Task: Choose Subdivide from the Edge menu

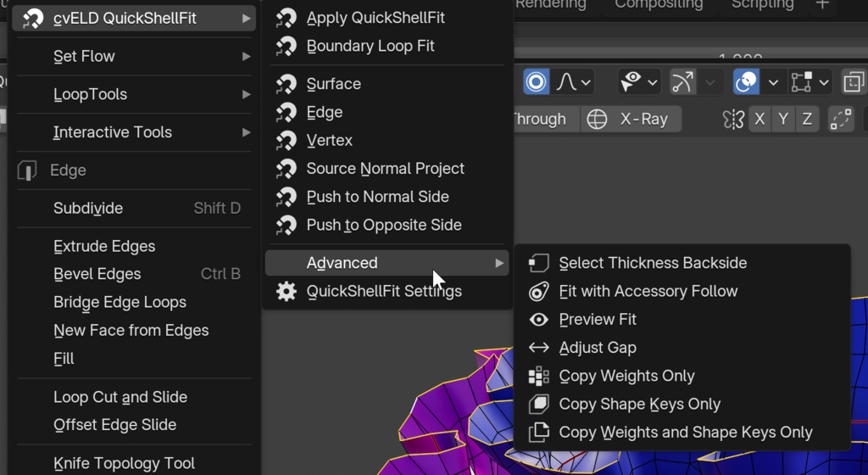Action: (135, 208)
